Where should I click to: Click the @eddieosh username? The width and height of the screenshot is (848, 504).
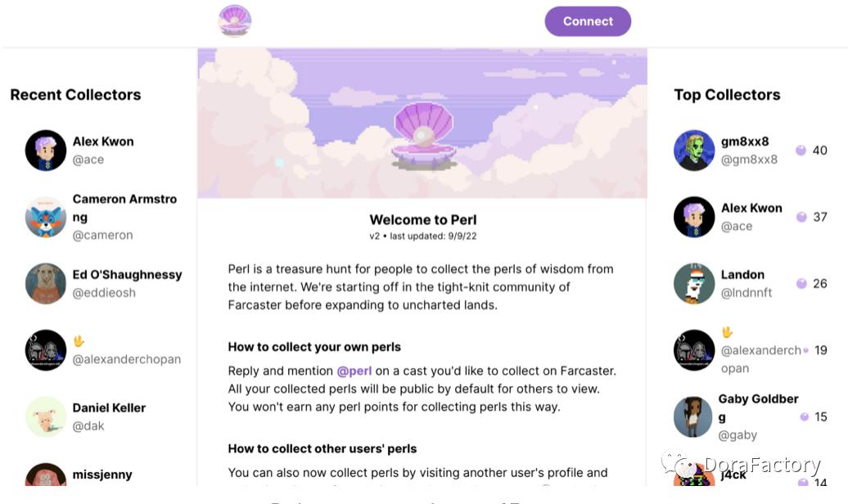click(104, 292)
